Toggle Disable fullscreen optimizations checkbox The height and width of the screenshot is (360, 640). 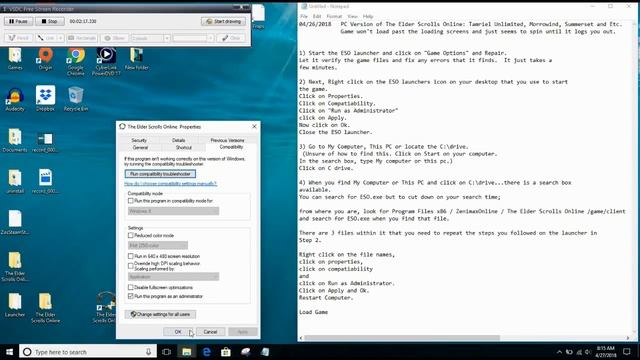(131, 288)
